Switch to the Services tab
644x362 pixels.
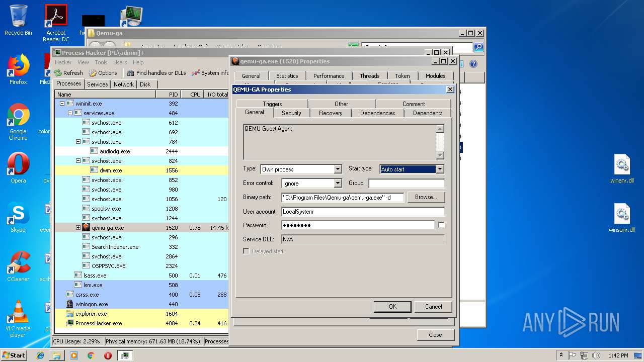(x=98, y=84)
